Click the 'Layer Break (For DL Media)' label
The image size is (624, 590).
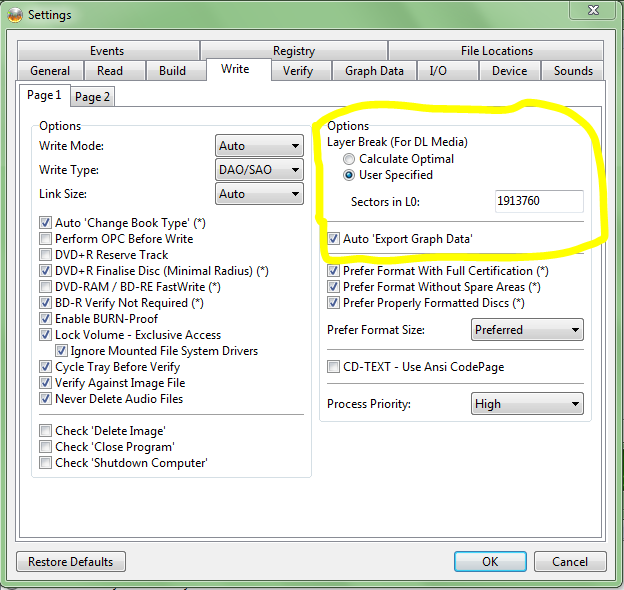[397, 142]
